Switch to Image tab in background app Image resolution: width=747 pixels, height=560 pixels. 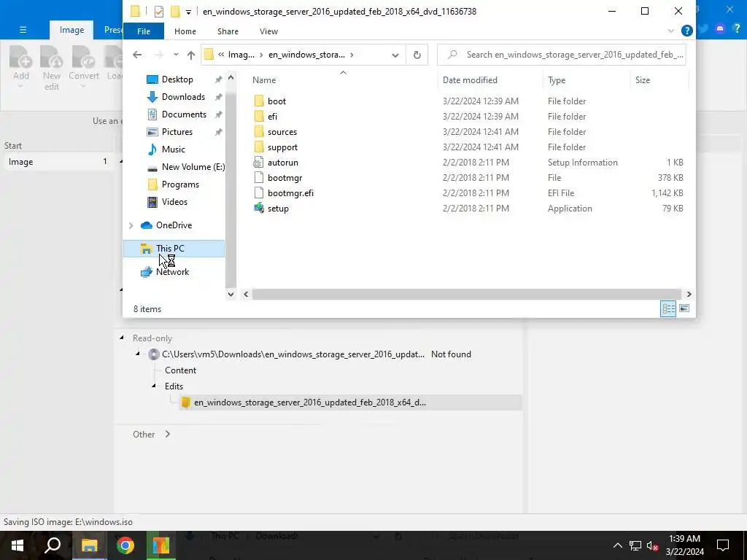[71, 30]
